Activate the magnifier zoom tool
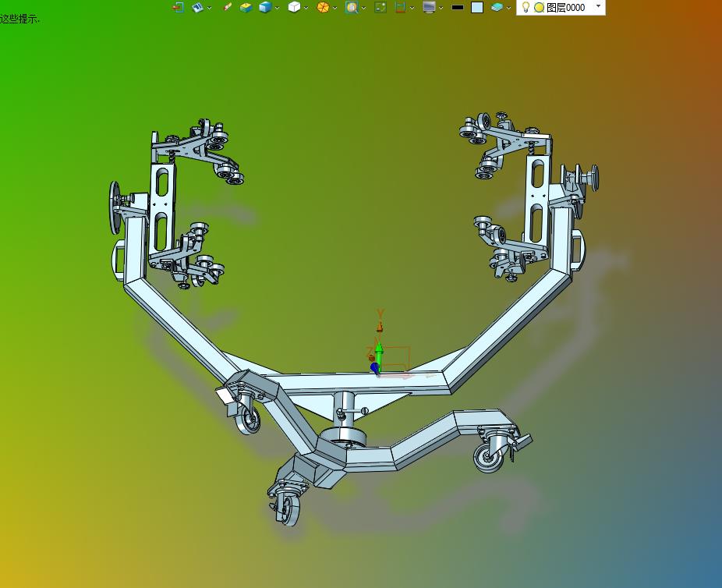The height and width of the screenshot is (588, 722). point(352,7)
